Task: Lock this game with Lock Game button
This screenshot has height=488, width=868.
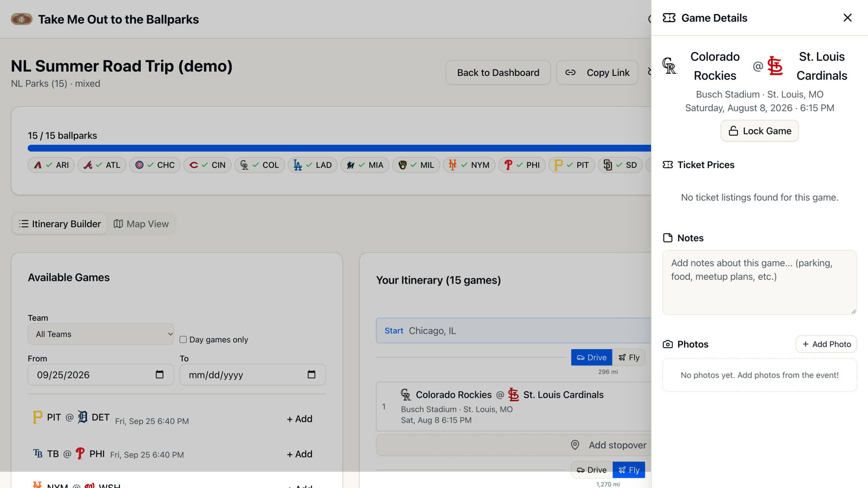Action: coord(759,131)
